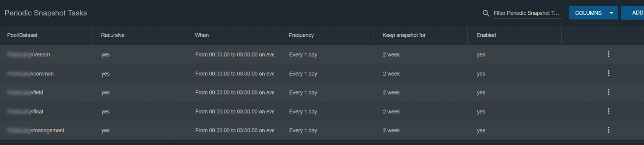Click the Periodic Snapshot Tasks title

click(46, 13)
